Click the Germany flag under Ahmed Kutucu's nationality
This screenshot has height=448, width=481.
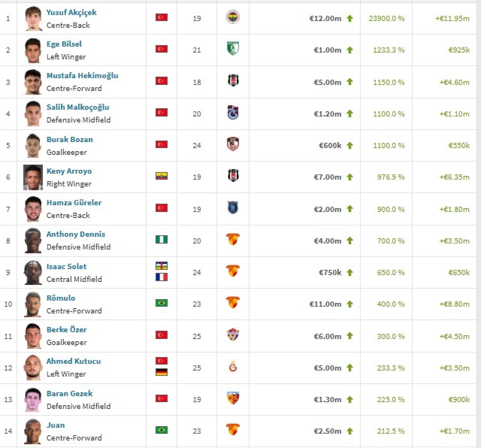pyautogui.click(x=161, y=372)
